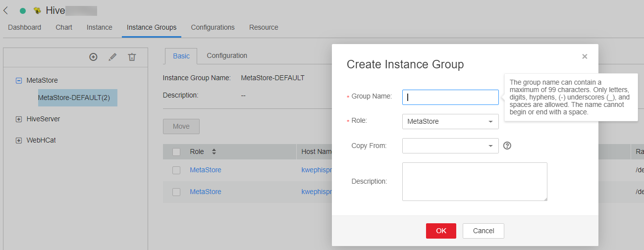Open the Configurations tab

pos(213,27)
